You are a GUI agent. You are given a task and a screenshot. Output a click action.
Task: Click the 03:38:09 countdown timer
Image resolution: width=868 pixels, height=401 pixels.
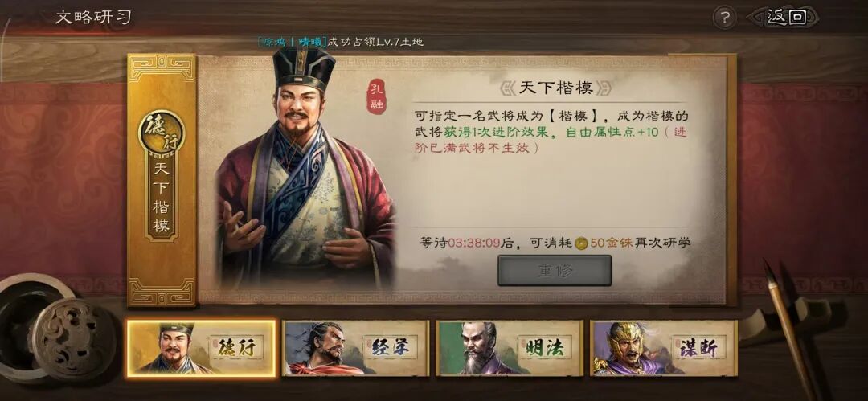pos(474,243)
